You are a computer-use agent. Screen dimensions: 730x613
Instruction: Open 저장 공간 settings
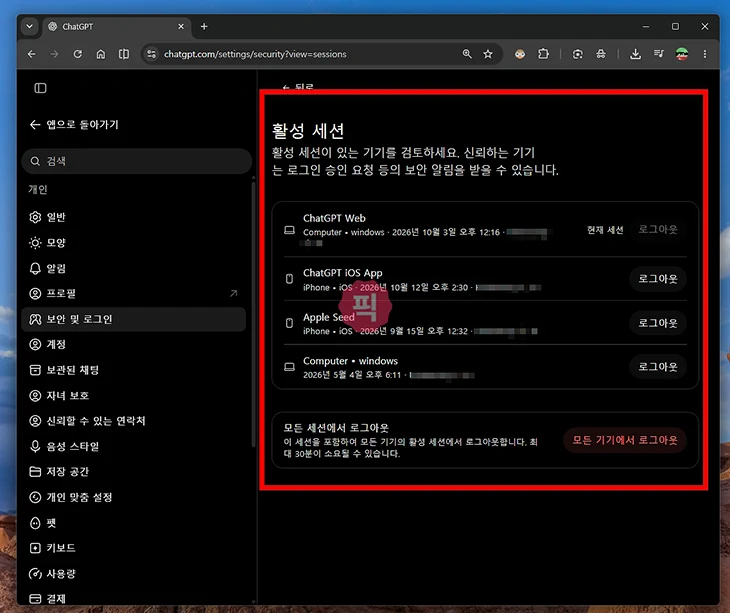point(134,472)
